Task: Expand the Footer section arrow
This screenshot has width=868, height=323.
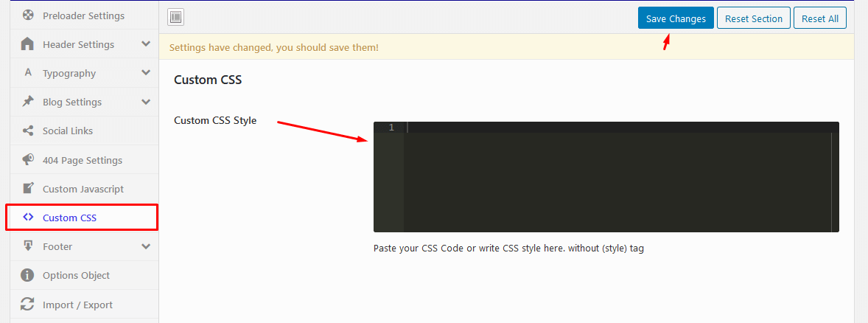Action: click(146, 246)
